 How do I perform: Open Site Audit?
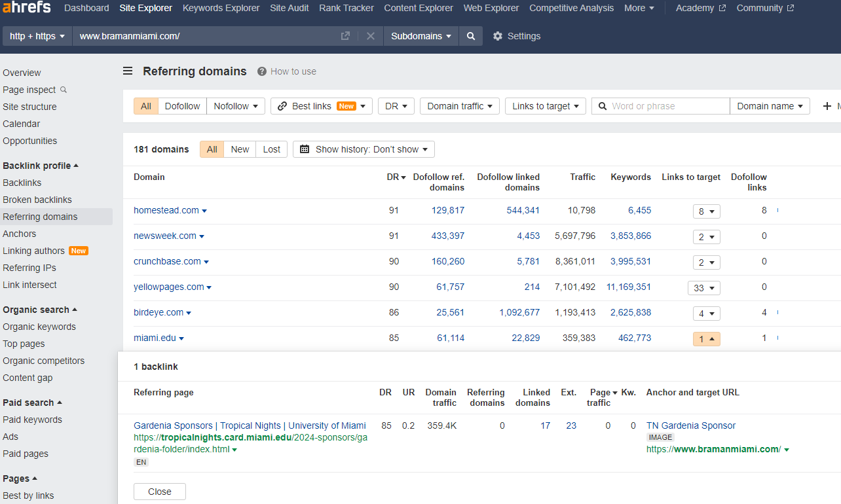[289, 8]
